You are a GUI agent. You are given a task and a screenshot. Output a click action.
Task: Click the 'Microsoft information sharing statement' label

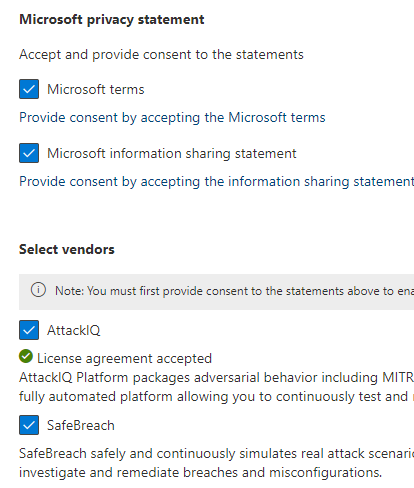(x=172, y=153)
